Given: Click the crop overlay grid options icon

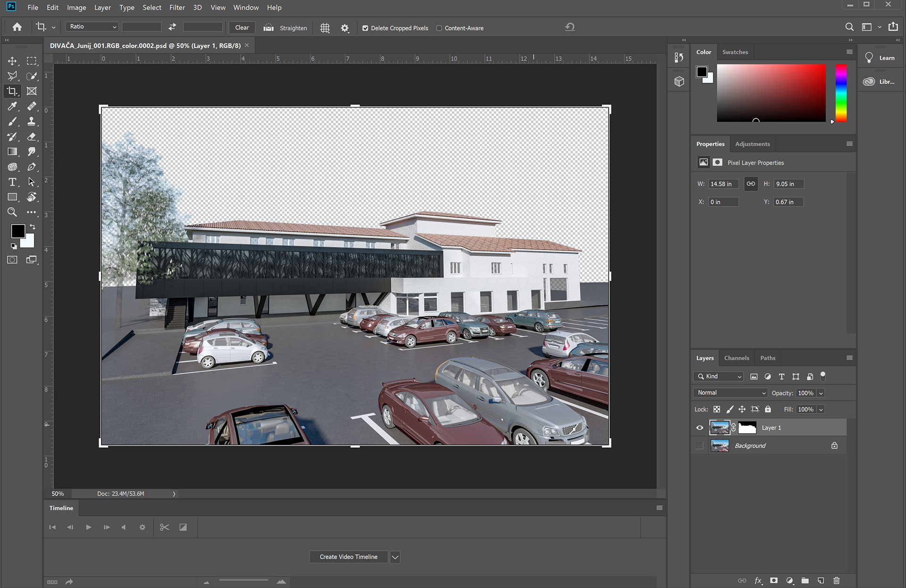Looking at the screenshot, I should coord(325,28).
